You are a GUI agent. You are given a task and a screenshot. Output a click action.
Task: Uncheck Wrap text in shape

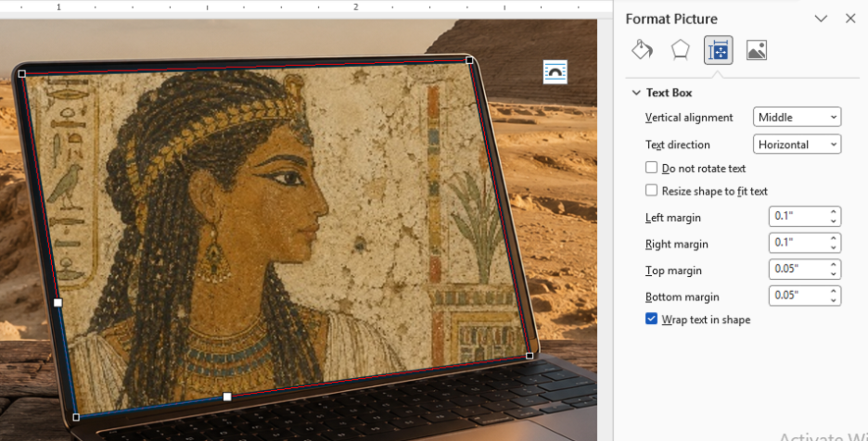652,319
